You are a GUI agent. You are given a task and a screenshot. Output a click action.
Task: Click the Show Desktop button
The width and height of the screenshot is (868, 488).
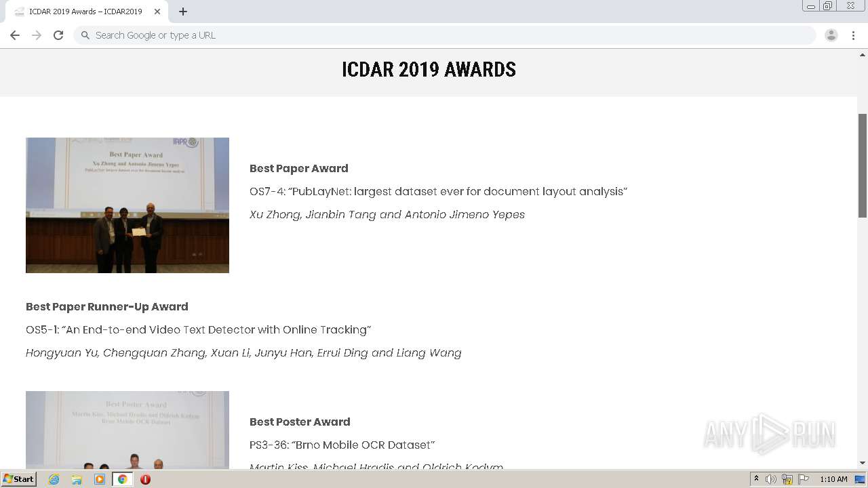(861, 479)
